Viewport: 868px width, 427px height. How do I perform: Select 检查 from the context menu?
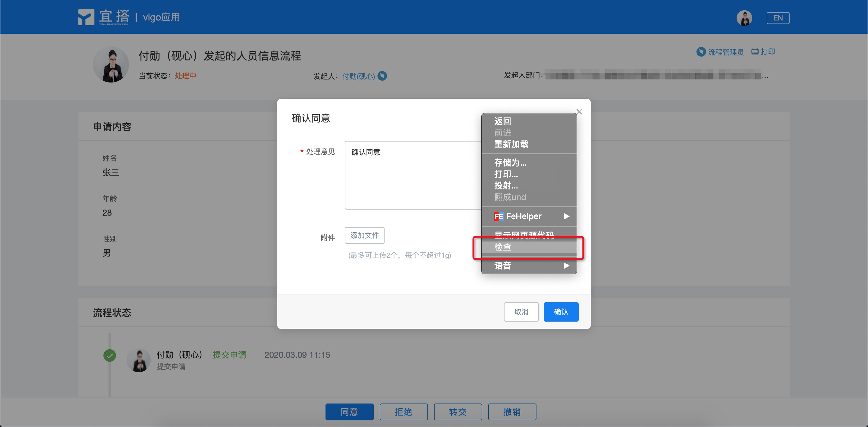pyautogui.click(x=503, y=247)
